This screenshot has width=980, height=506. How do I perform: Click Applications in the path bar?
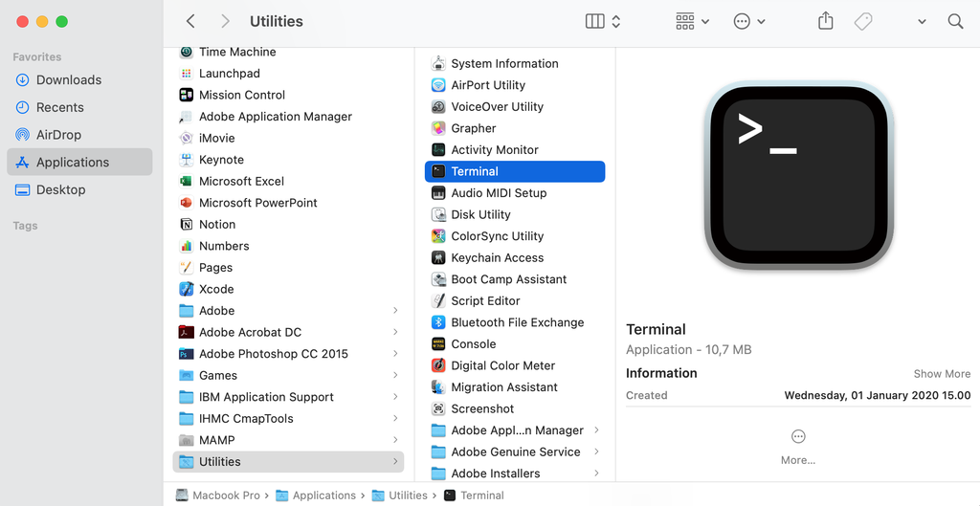323,495
